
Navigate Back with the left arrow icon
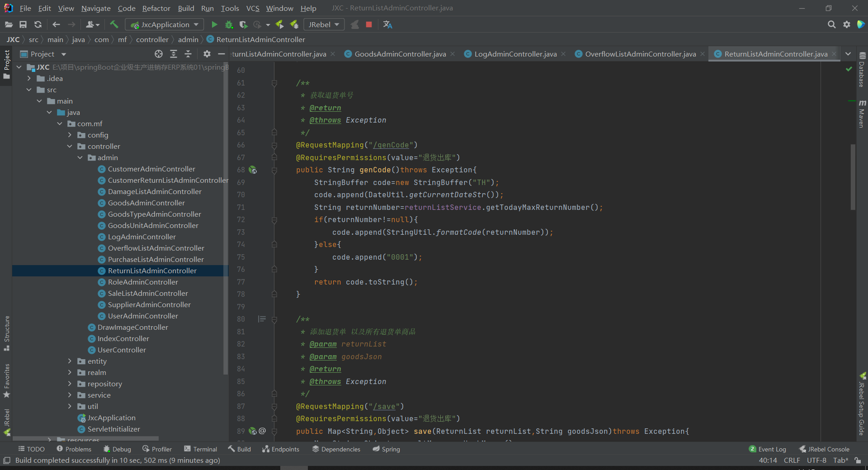click(56, 24)
